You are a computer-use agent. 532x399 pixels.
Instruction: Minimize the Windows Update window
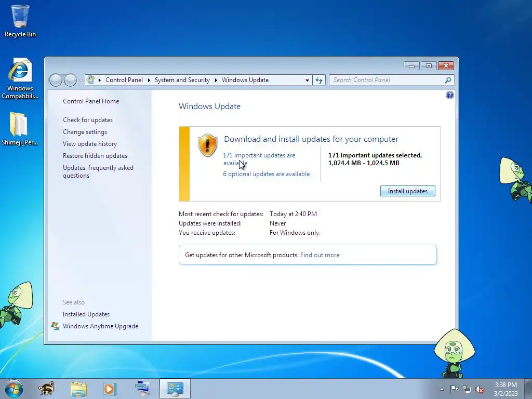point(411,66)
